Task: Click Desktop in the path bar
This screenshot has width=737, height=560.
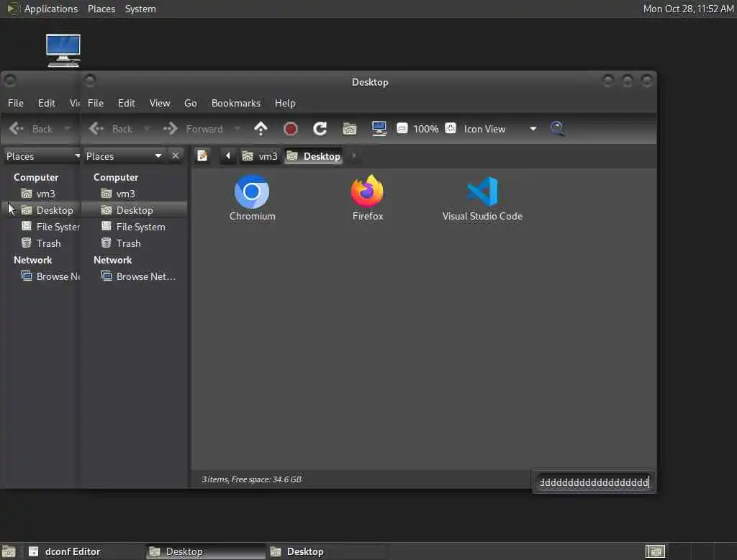Action: (x=314, y=156)
